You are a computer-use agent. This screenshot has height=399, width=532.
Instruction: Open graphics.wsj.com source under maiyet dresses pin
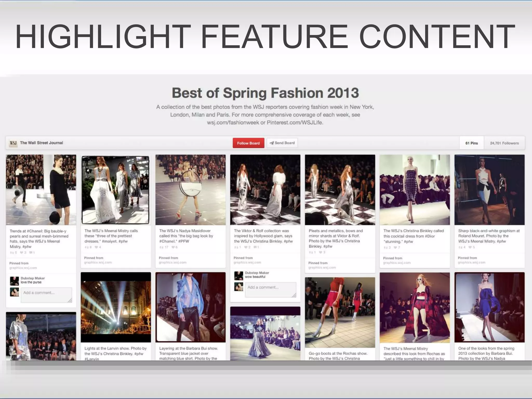(98, 263)
